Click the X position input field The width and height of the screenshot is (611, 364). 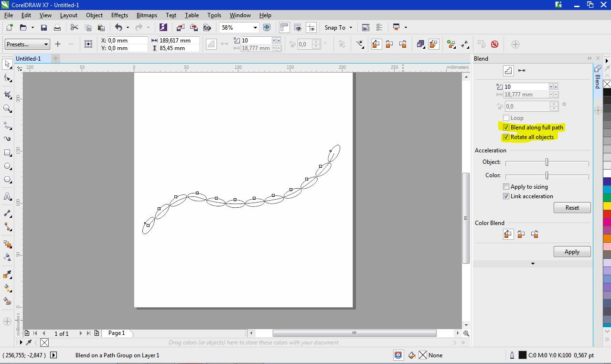click(x=127, y=41)
